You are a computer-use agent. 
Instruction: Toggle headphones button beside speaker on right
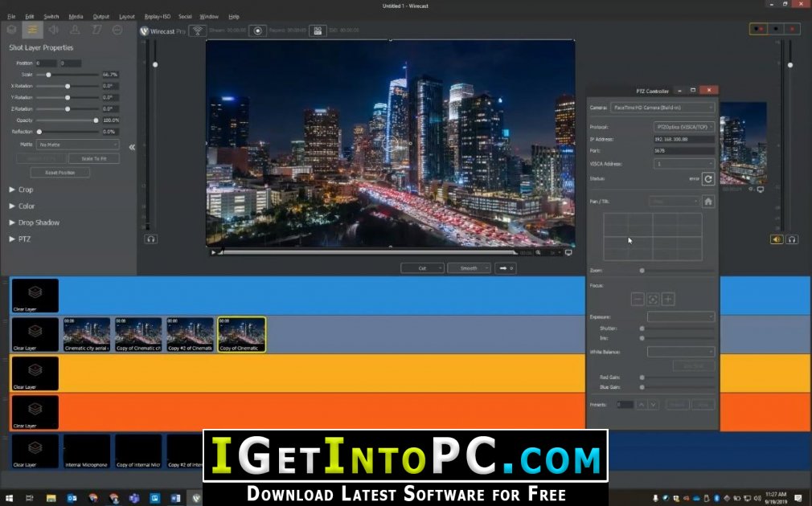coord(791,239)
